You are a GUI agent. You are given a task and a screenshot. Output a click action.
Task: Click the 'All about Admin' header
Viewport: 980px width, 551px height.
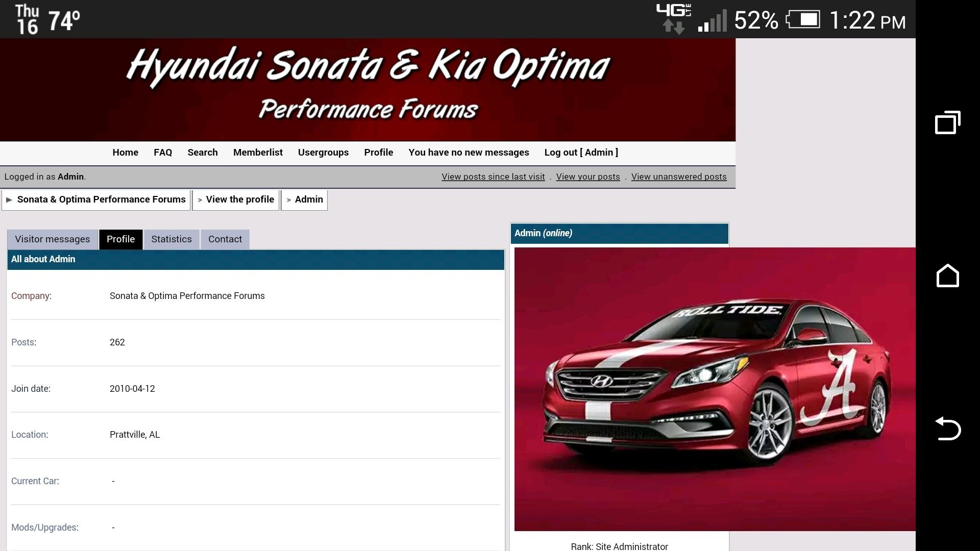point(256,259)
